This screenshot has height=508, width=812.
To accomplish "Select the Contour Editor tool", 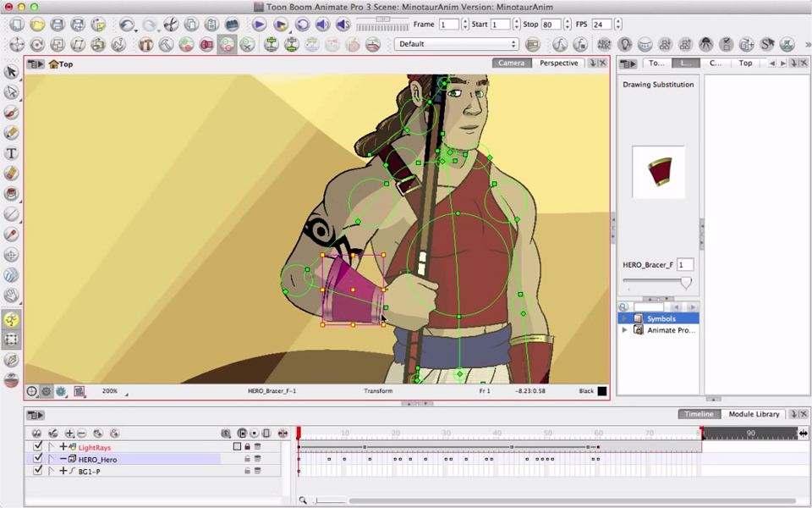I will tap(11, 91).
